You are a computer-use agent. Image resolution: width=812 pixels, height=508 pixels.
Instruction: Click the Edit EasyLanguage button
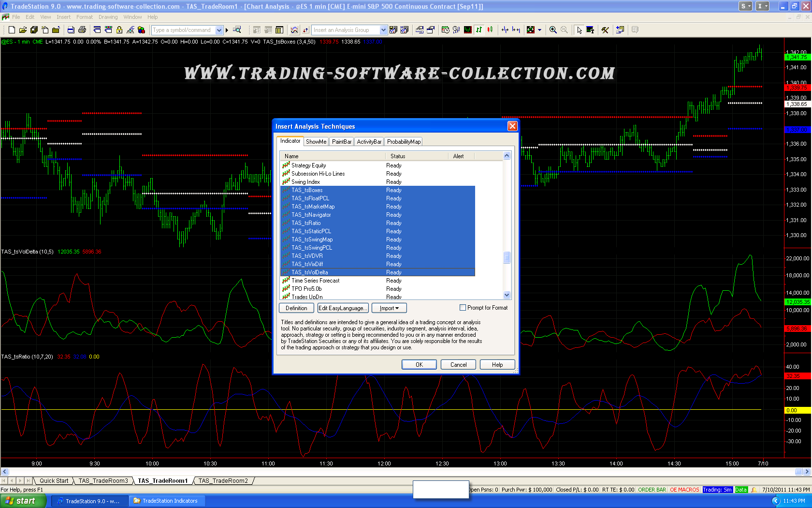(x=343, y=308)
